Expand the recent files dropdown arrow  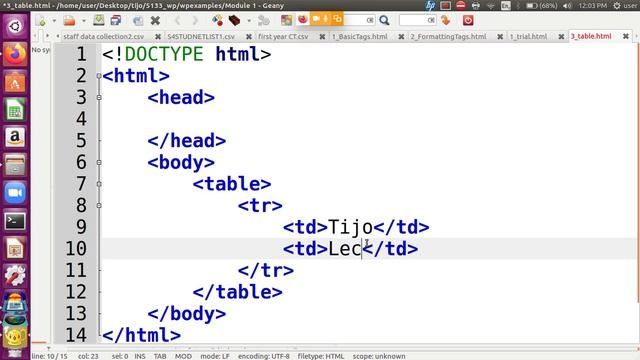click(84, 20)
